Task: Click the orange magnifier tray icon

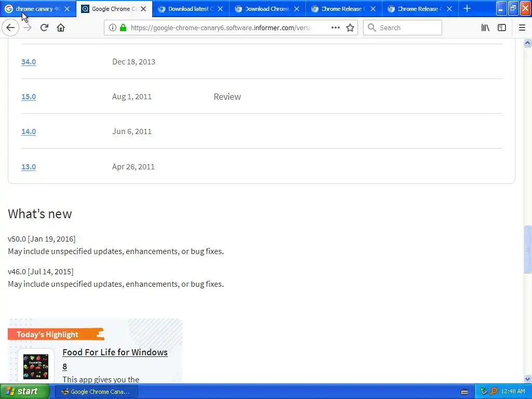Action: [x=494, y=392]
